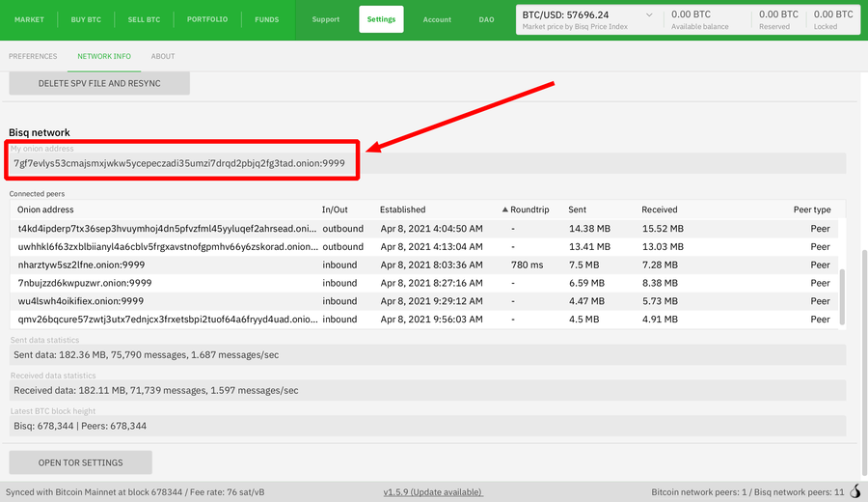Sort connected peers by Onion address header
868x502 pixels.
pos(45,209)
